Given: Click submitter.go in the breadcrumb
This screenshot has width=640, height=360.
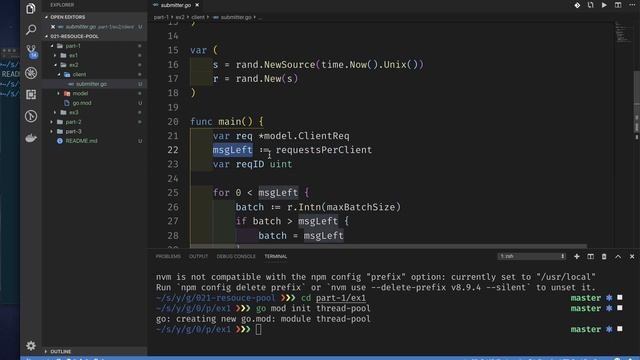Looking at the screenshot, I should (x=236, y=17).
